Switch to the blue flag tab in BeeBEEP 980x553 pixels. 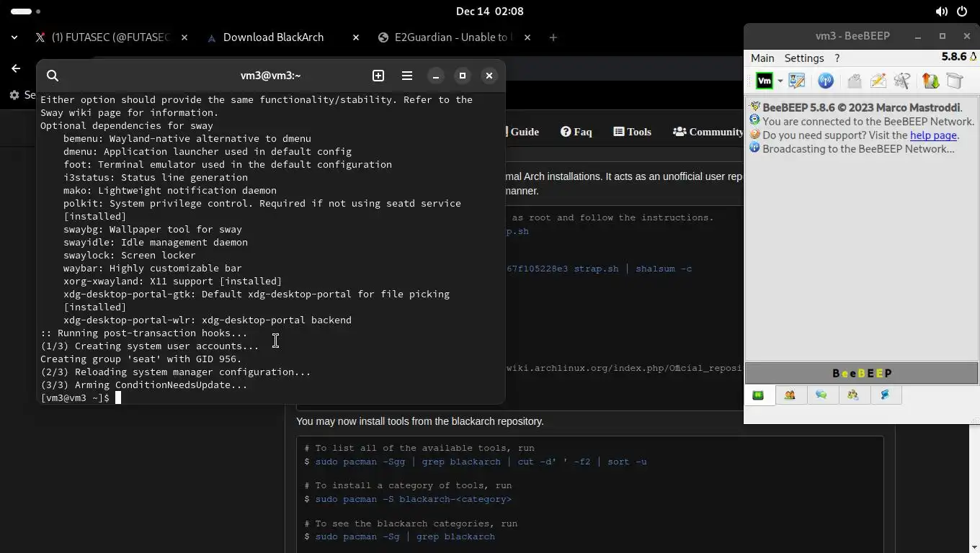point(886,395)
